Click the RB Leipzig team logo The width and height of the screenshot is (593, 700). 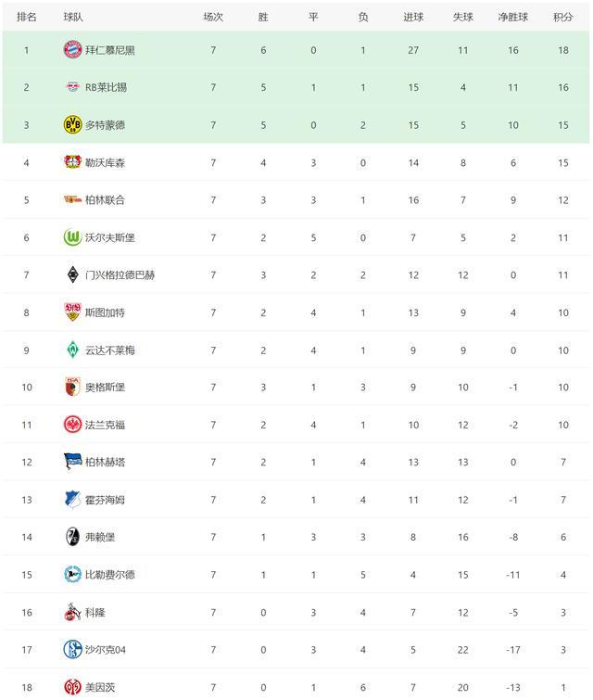pos(72,87)
